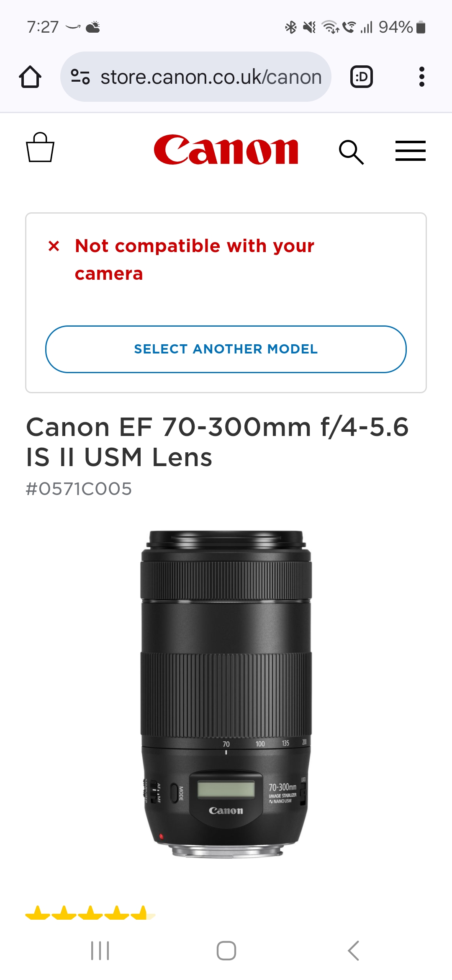Tap the red X compatibility indicator
This screenshot has height=980, width=452.
tap(54, 247)
